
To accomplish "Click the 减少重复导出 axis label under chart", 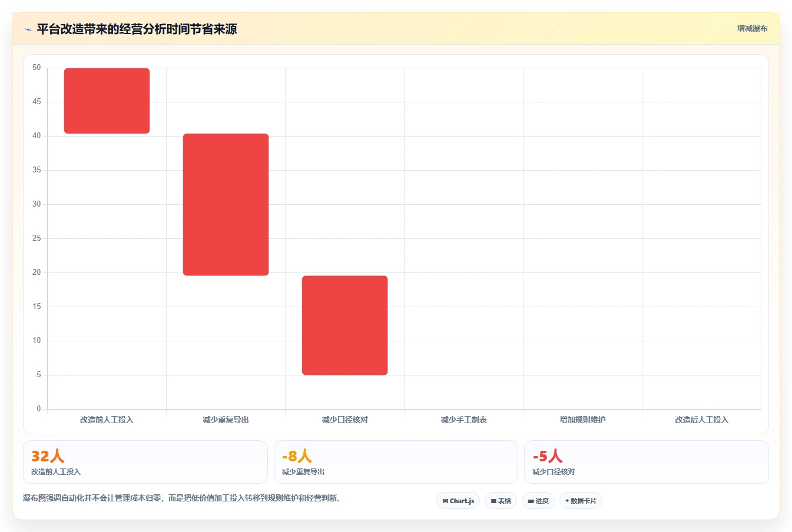I will click(x=226, y=420).
